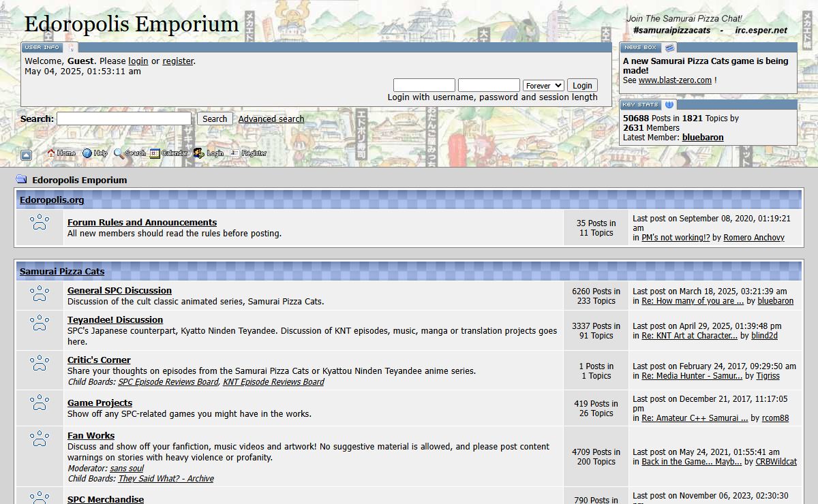Viewport: 818px width, 504px height.
Task: Focus the username input field
Action: coord(424,85)
